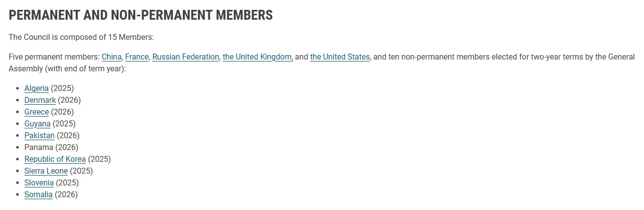Click the (2025) year beside Republic of Korea
The height and width of the screenshot is (210, 644).
(99, 159)
